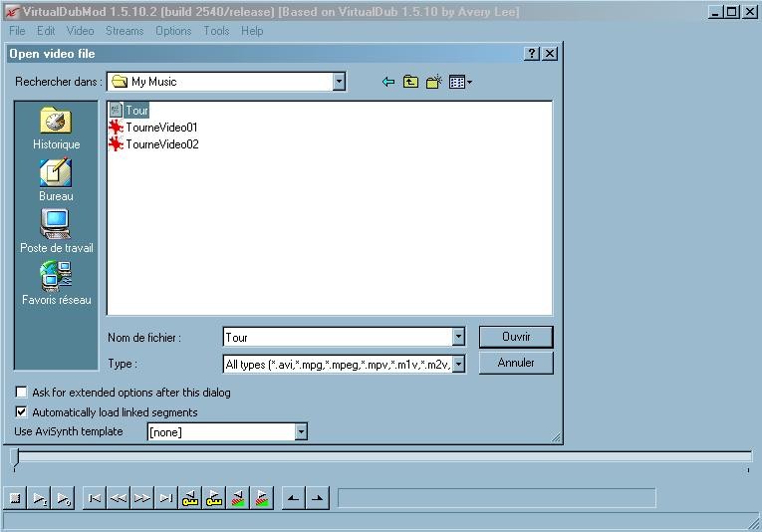Open the Tools menu
The height and width of the screenshot is (532, 762).
click(216, 31)
